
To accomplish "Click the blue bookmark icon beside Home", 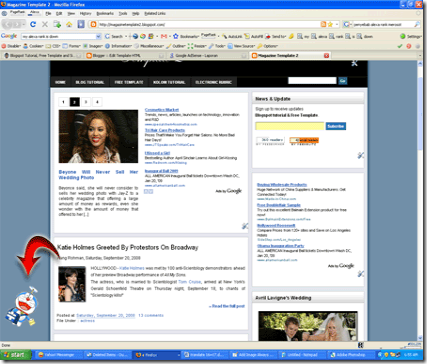I will pyautogui.click(x=81, y=24).
